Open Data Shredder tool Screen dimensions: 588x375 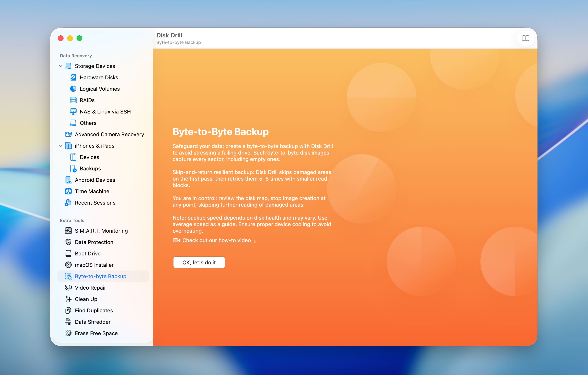pyautogui.click(x=93, y=322)
